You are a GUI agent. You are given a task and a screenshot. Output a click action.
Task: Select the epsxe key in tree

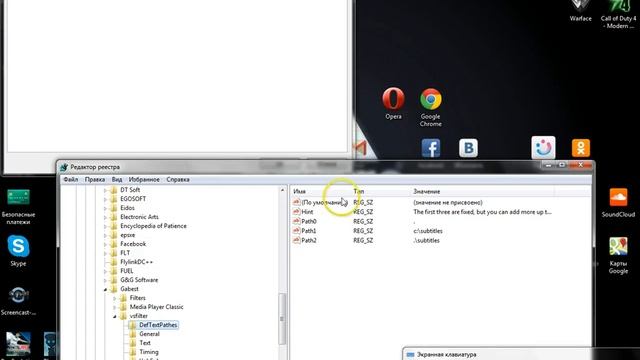pyautogui.click(x=127, y=235)
